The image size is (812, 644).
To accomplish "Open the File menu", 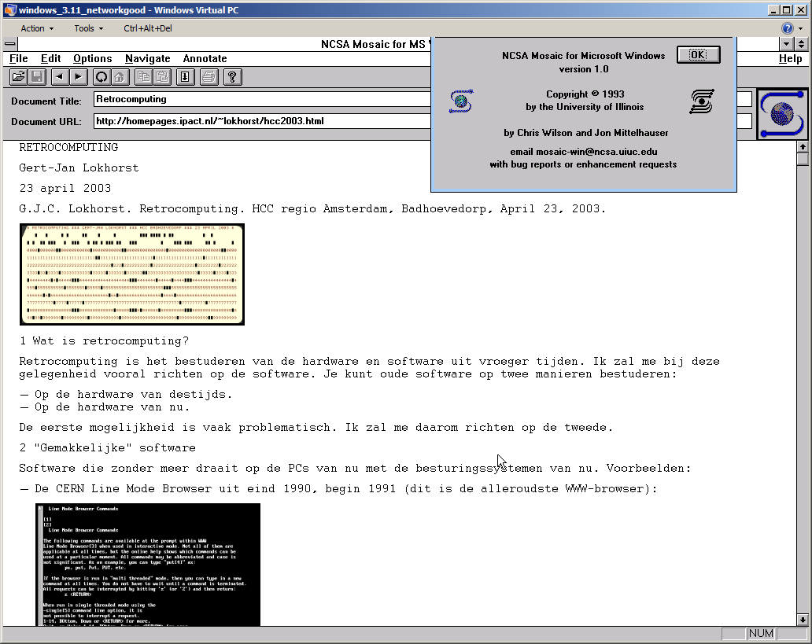I will point(19,58).
